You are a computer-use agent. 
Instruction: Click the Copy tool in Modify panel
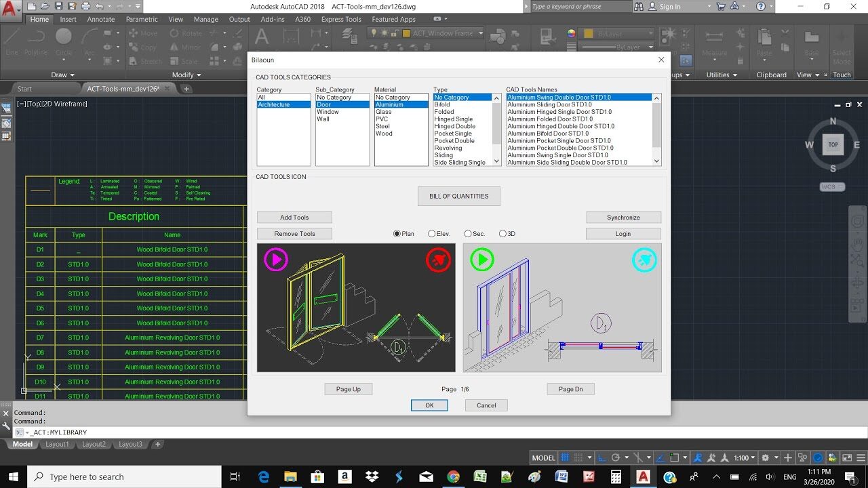143,47
